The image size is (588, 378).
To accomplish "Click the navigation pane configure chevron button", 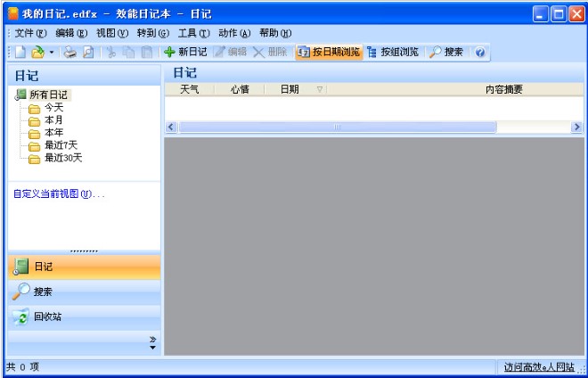I will pyautogui.click(x=152, y=343).
